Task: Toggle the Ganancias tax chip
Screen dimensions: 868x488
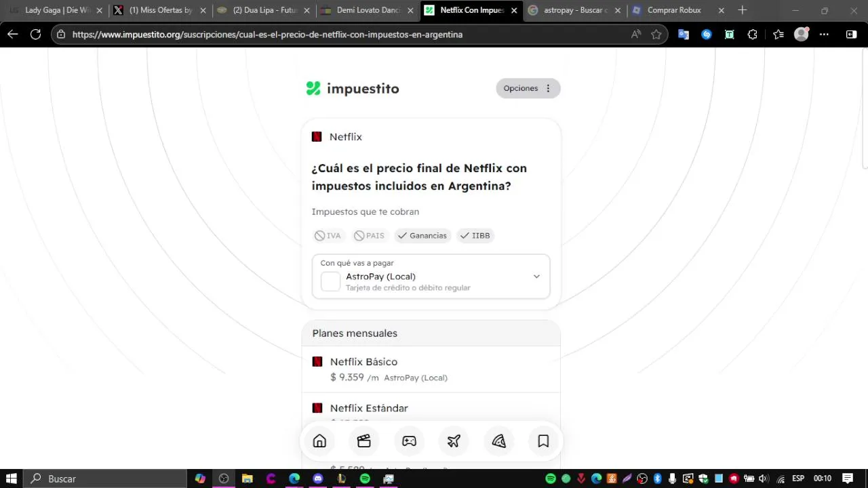Action: click(422, 236)
